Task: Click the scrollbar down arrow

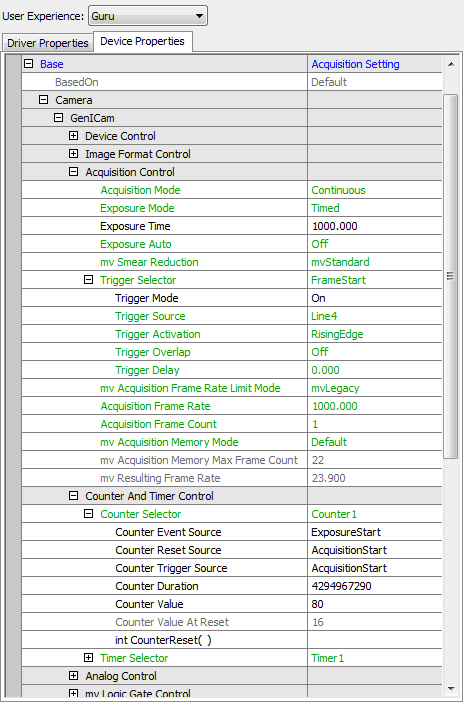Action: (451, 689)
